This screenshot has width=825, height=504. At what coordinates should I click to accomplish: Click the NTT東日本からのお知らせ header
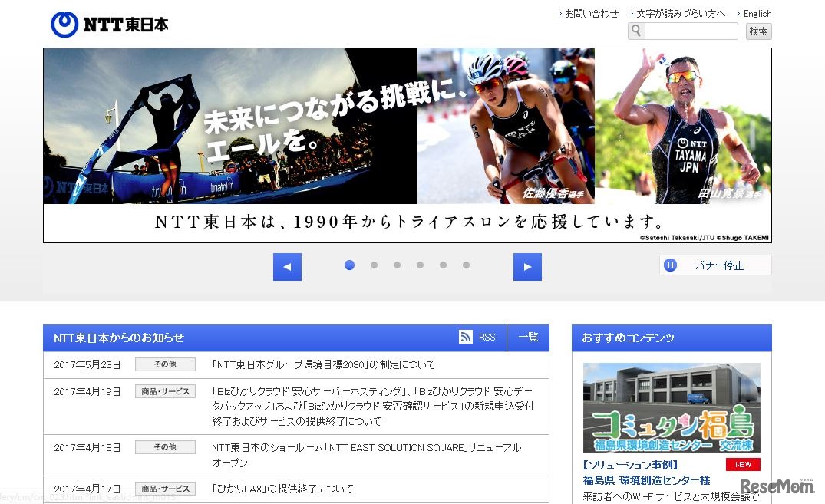119,338
